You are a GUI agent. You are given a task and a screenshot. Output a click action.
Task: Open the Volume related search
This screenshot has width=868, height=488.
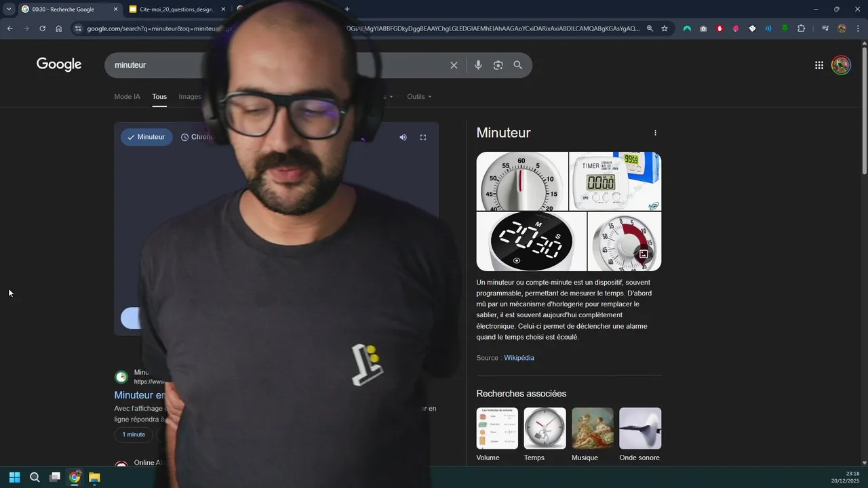(497, 434)
